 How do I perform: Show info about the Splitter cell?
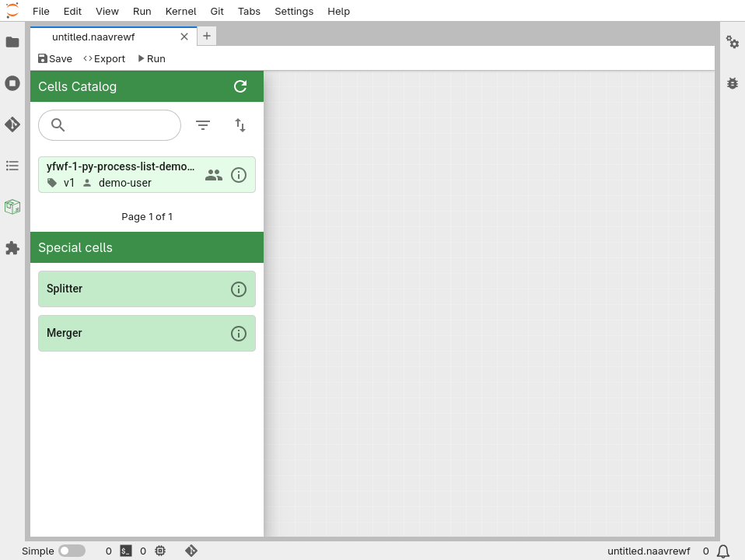[x=239, y=289]
